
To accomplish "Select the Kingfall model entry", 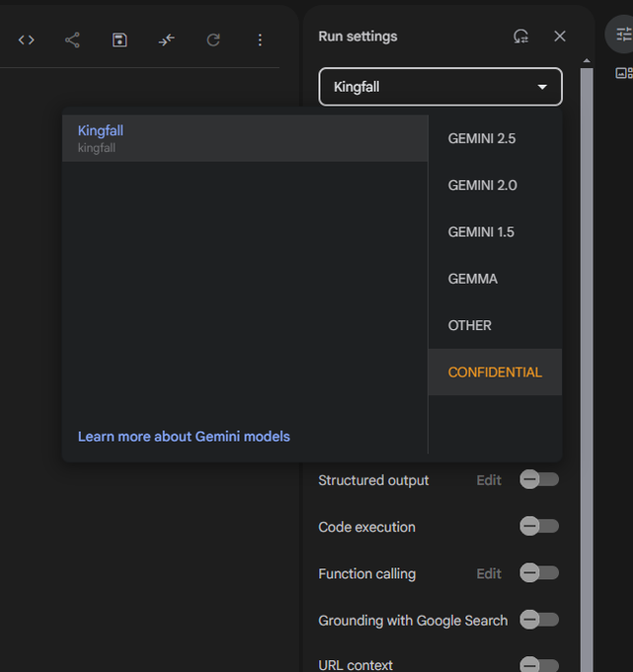I will pos(245,138).
